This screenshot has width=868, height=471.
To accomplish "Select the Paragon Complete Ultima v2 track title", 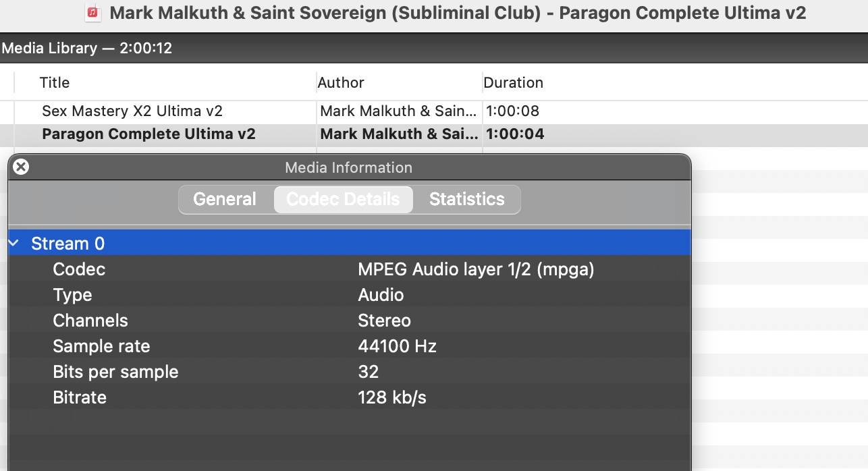I will click(148, 134).
